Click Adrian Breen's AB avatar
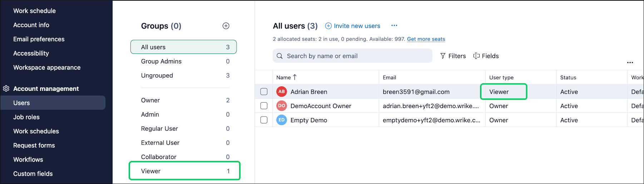Viewport: 644px width, 184px height. 282,92
